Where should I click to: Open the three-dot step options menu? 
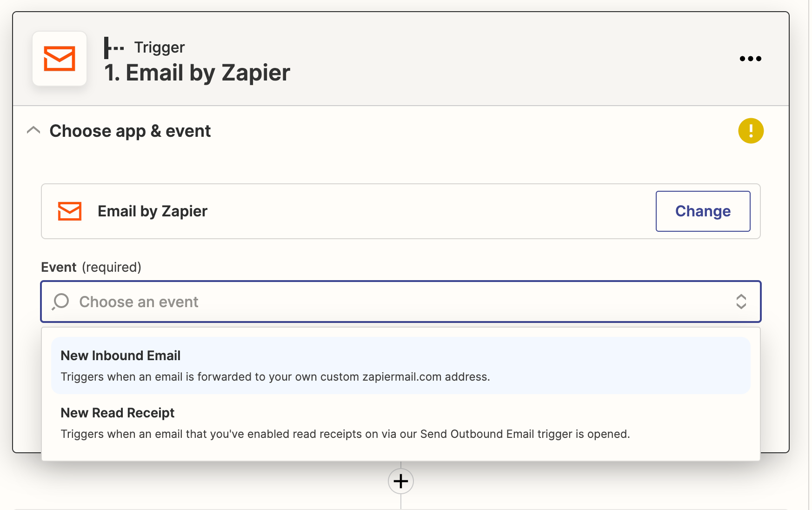750,59
